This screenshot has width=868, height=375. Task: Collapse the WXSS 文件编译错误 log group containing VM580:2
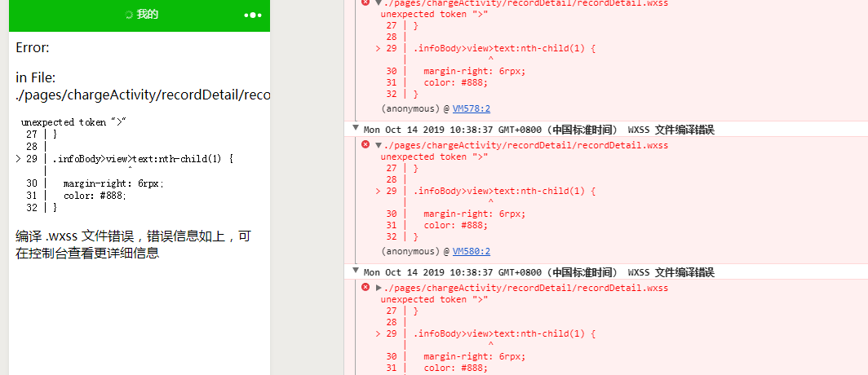tap(356, 129)
